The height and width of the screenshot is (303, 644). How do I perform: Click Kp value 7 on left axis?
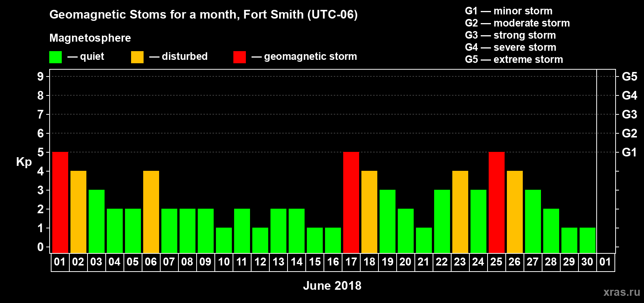tap(41, 114)
